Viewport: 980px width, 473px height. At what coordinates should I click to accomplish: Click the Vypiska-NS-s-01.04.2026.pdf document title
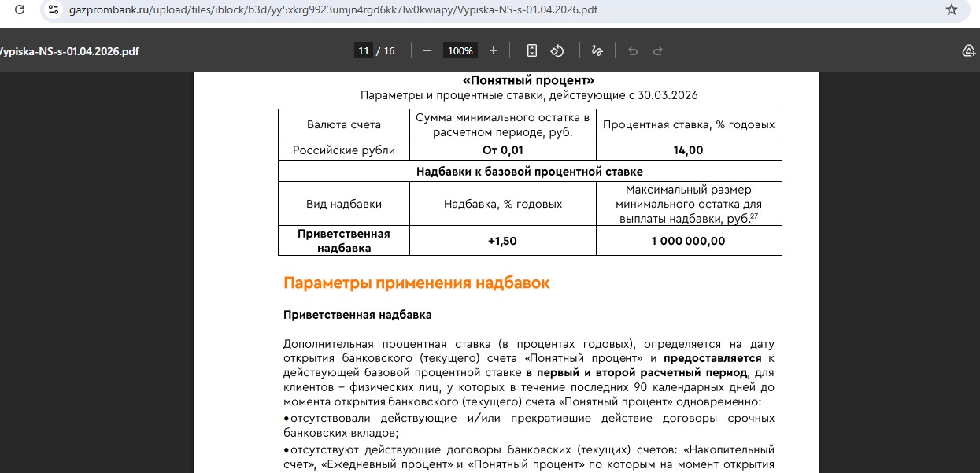click(x=69, y=51)
